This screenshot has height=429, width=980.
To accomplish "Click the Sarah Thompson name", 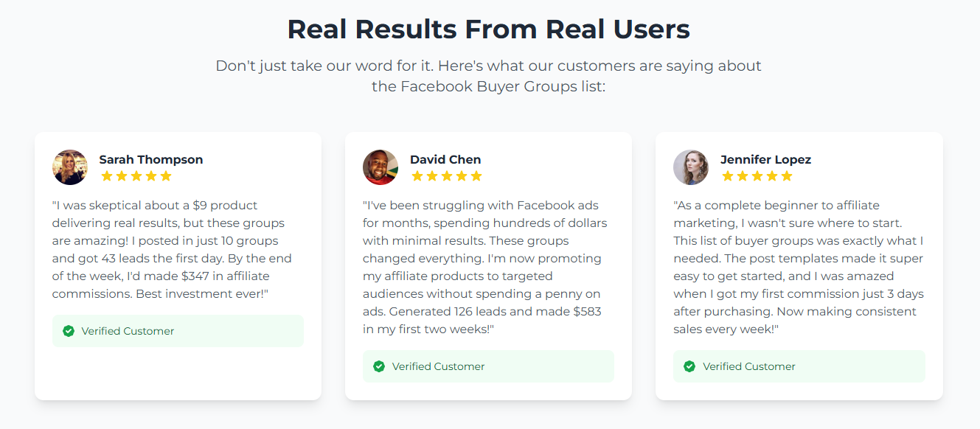I will coord(151,159).
